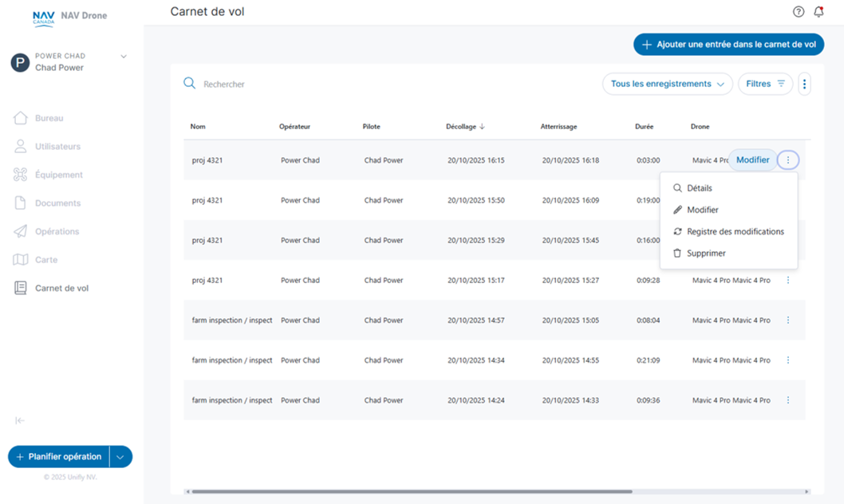844x504 pixels.
Task: Collapse the sidebar with the arrow icon
Action: tap(20, 421)
